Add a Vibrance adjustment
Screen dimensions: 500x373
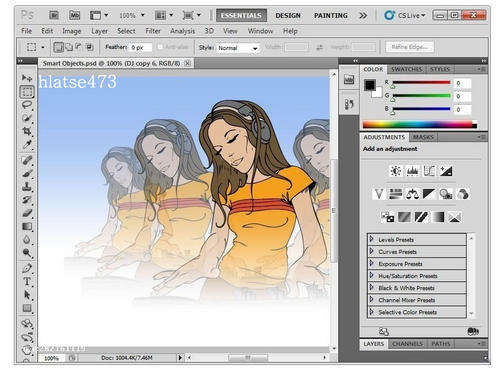379,194
